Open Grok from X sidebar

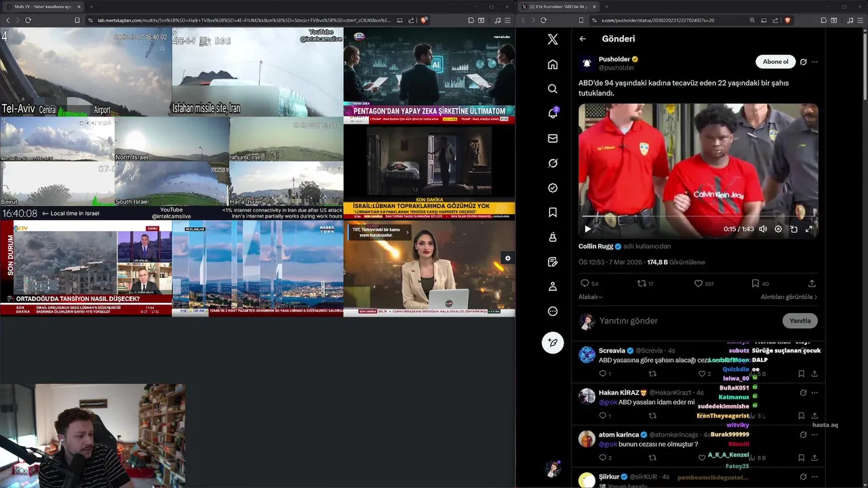point(553,163)
